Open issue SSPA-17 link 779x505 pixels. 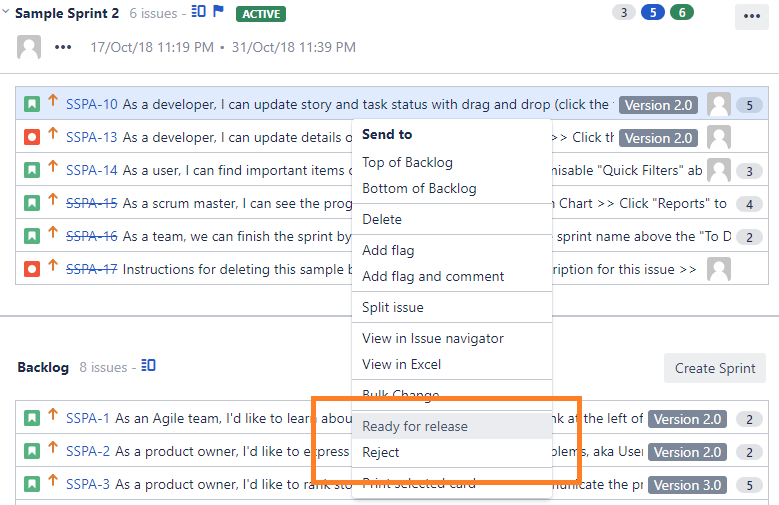92,269
